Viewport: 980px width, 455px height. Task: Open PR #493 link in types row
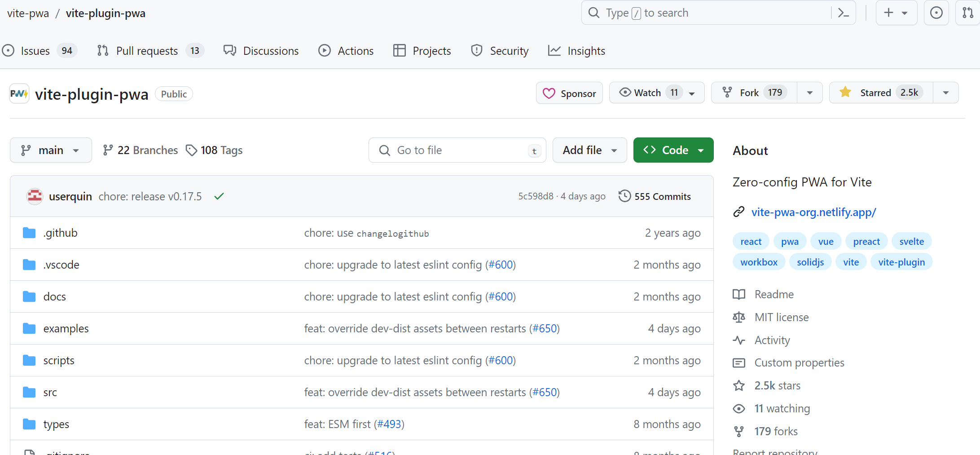pos(389,424)
